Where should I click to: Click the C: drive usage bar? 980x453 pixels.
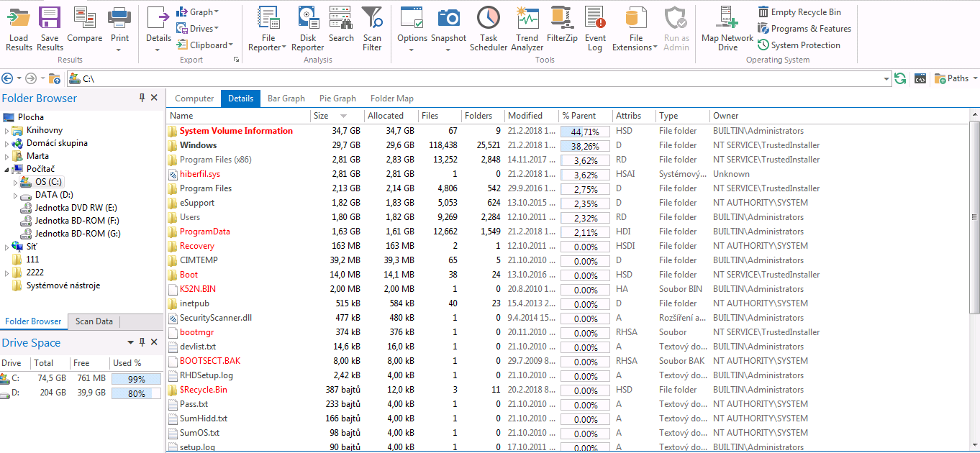(137, 379)
